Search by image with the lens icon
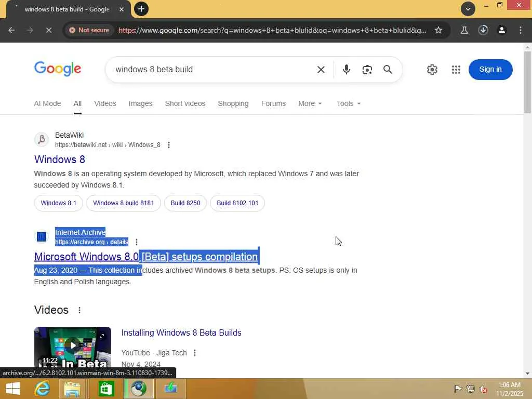This screenshot has height=399, width=532. point(367,70)
